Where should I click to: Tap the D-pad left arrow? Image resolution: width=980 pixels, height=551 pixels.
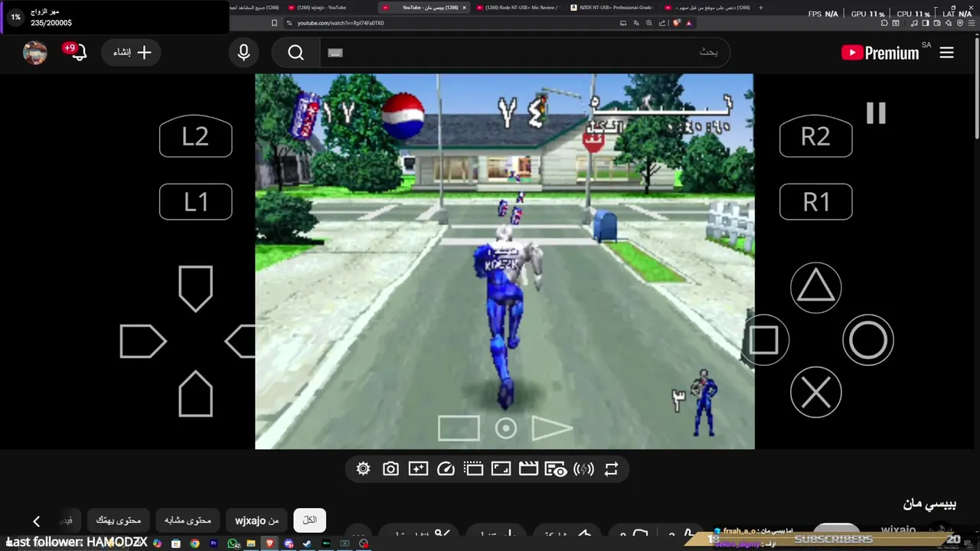pos(143,341)
